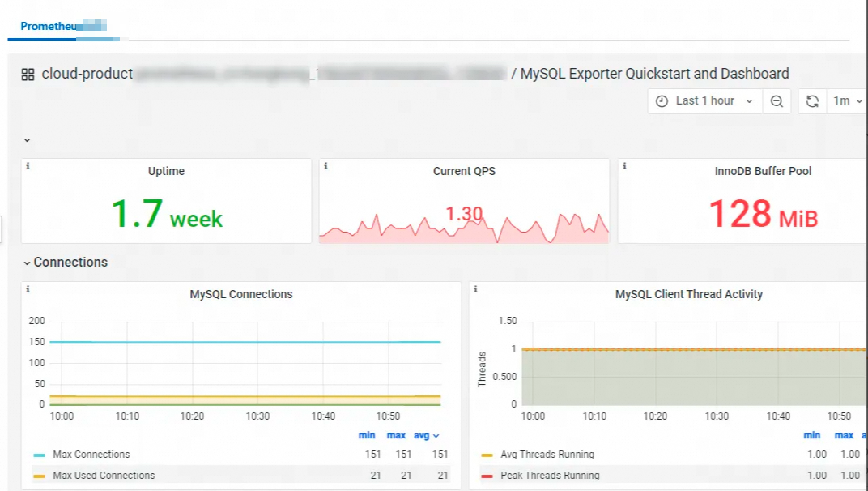This screenshot has width=868, height=491.
Task: Refresh the dashboard using the refresh icon
Action: click(812, 100)
